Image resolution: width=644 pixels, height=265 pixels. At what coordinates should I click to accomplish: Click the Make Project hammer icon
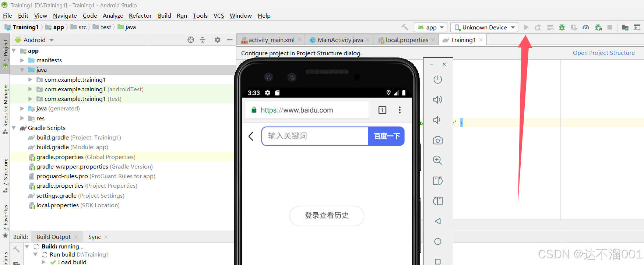click(x=405, y=27)
